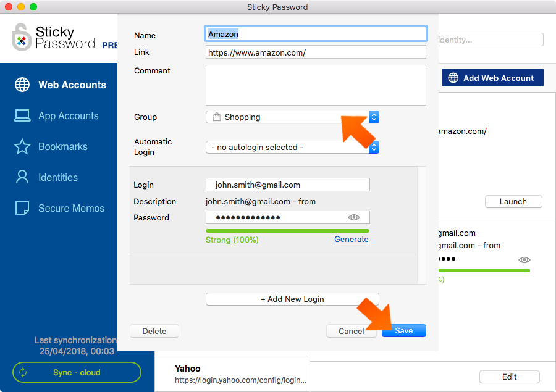Viewport: 556px width, 392px height.
Task: Click strength bar in background panel
Action: [x=484, y=270]
